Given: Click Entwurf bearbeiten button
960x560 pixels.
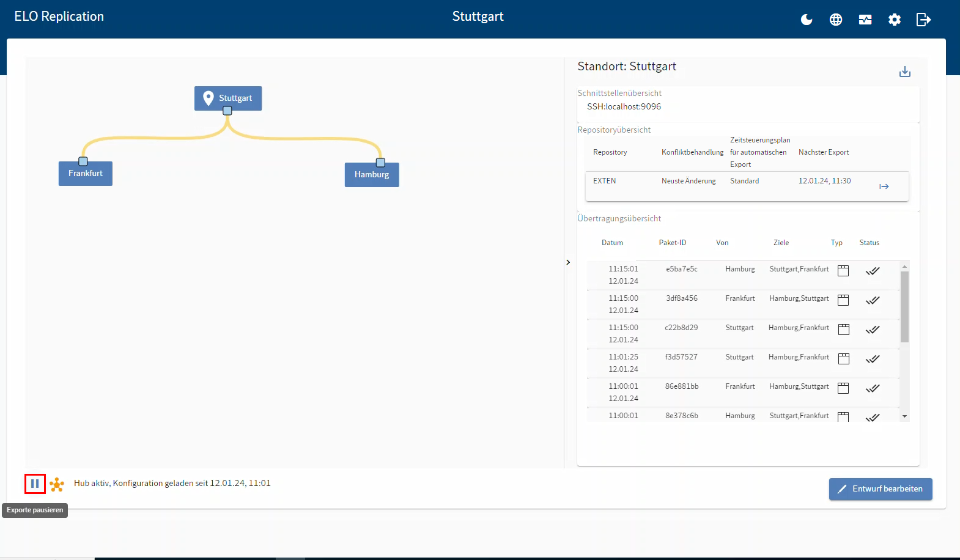Looking at the screenshot, I should (x=881, y=489).
